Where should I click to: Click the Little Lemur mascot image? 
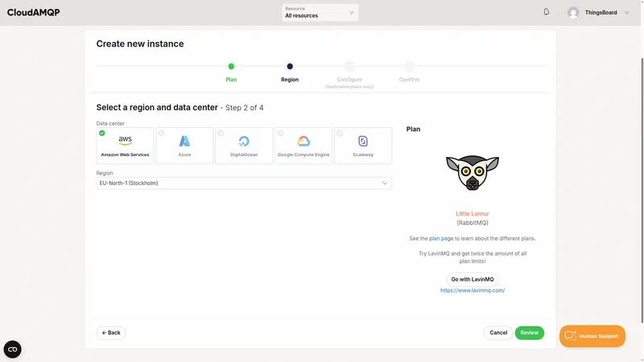[473, 173]
